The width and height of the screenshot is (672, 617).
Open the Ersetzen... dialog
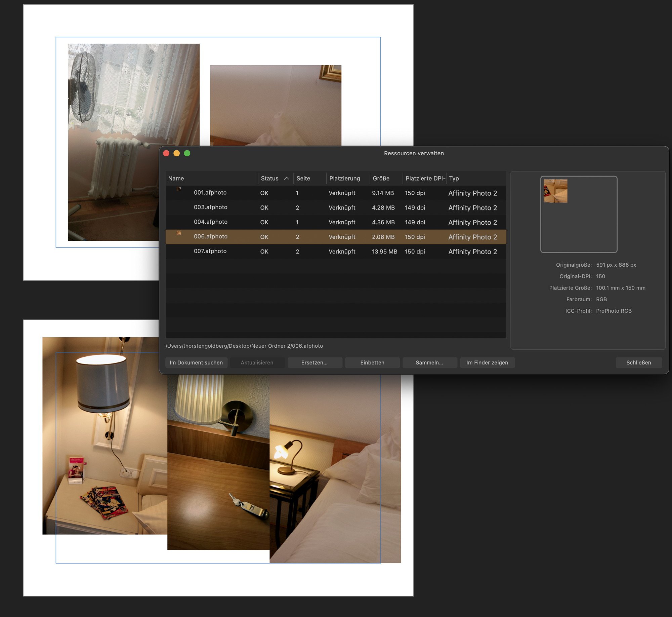click(x=314, y=362)
